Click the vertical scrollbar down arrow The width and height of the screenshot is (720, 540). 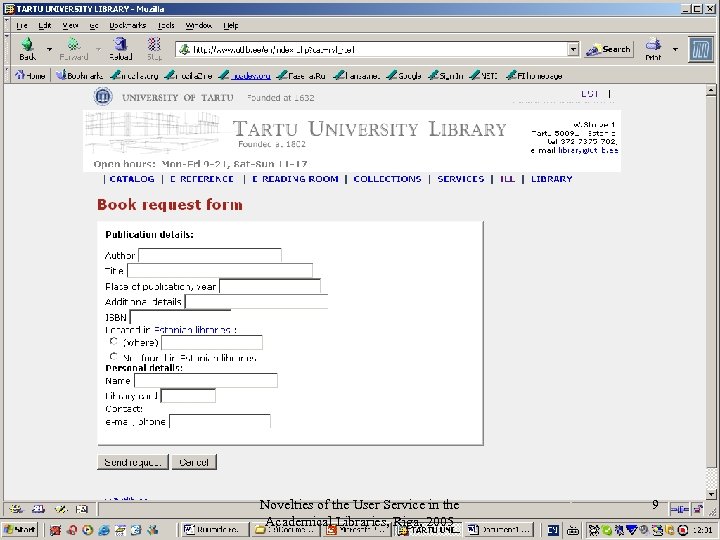point(711,494)
